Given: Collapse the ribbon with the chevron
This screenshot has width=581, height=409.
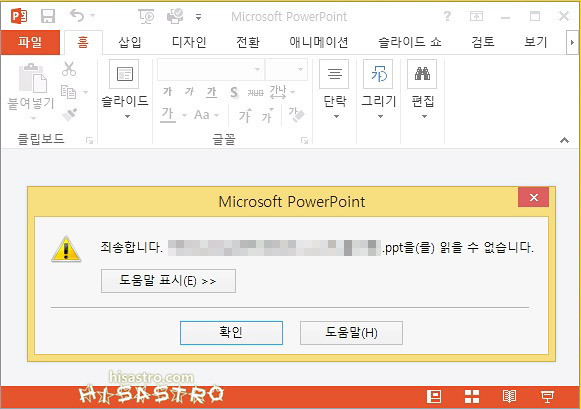Looking at the screenshot, I should 564,140.
